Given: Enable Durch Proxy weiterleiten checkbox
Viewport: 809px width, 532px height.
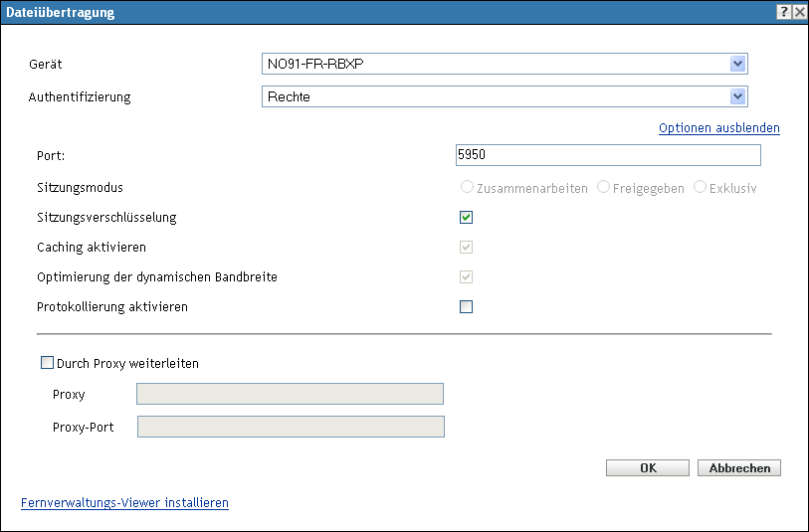Looking at the screenshot, I should (x=47, y=364).
